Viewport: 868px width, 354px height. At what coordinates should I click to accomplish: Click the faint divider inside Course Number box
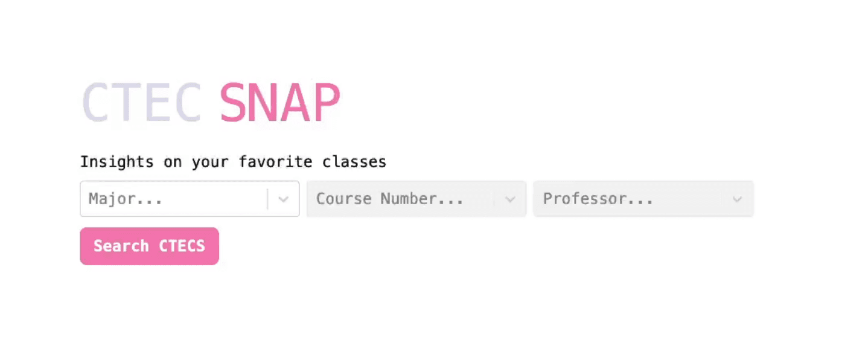pos(494,199)
